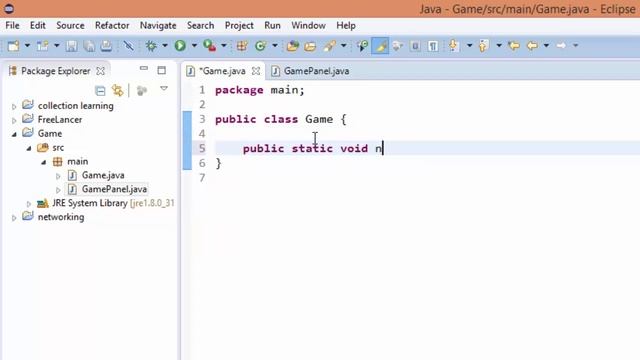
Task: Open the New wizard dropdown arrow
Action: [x=27, y=46]
